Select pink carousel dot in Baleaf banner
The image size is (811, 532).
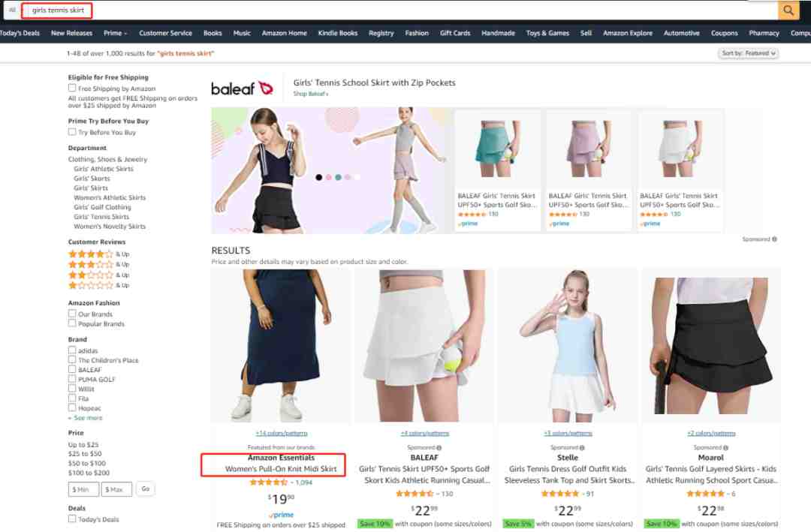328,177
